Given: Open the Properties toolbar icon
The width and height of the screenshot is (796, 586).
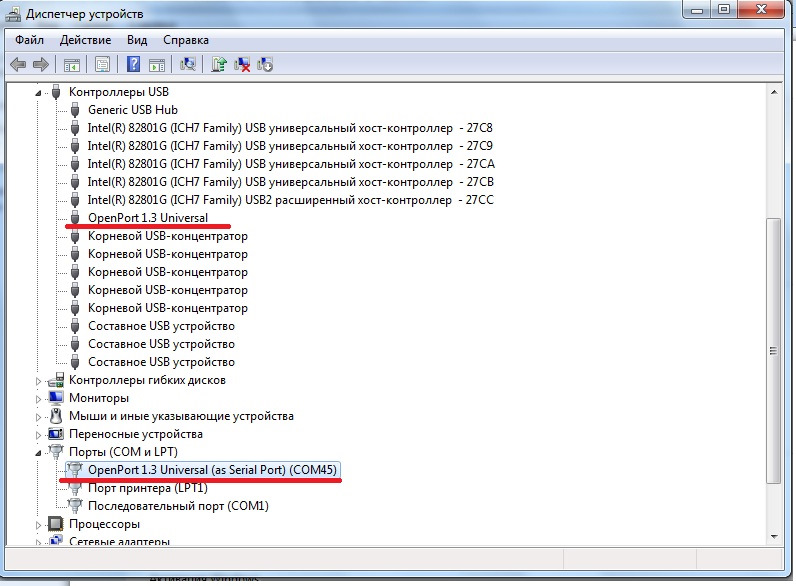Looking at the screenshot, I should click(103, 64).
